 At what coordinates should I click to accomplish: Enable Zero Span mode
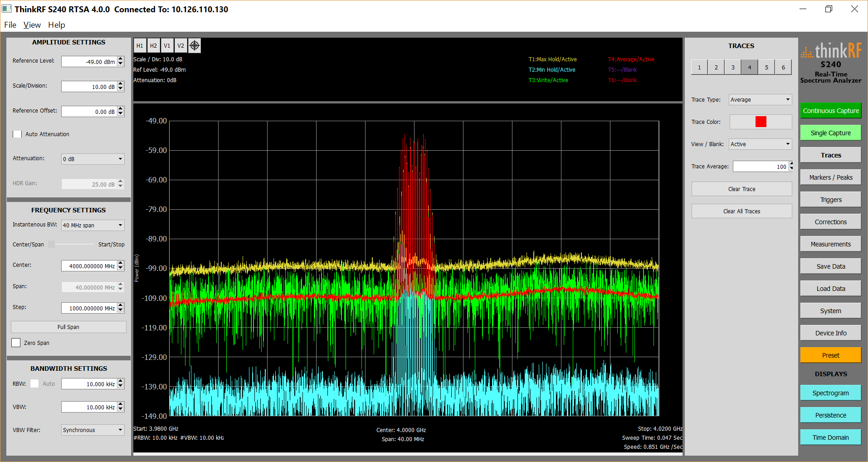(x=16, y=342)
